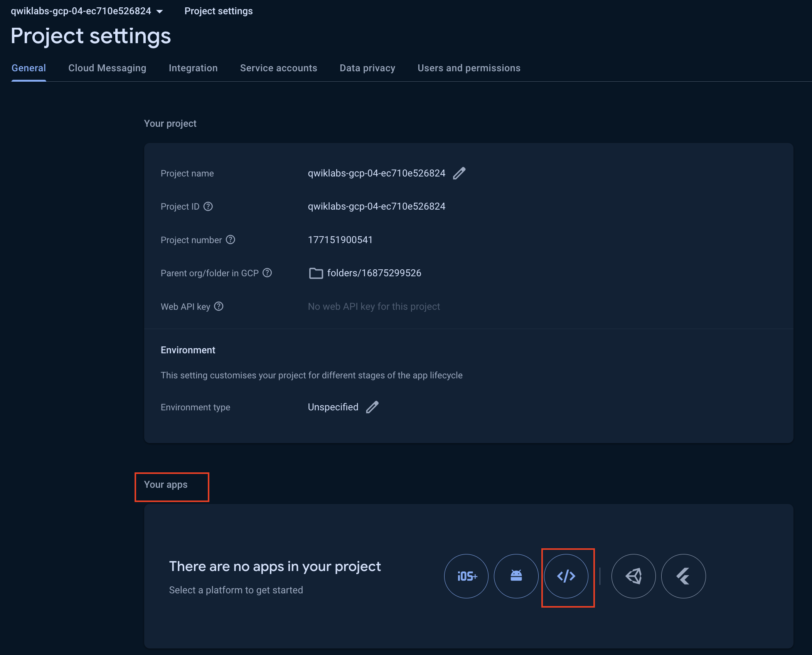Image resolution: width=812 pixels, height=655 pixels.
Task: Select the Project ID value text
Action: (376, 207)
